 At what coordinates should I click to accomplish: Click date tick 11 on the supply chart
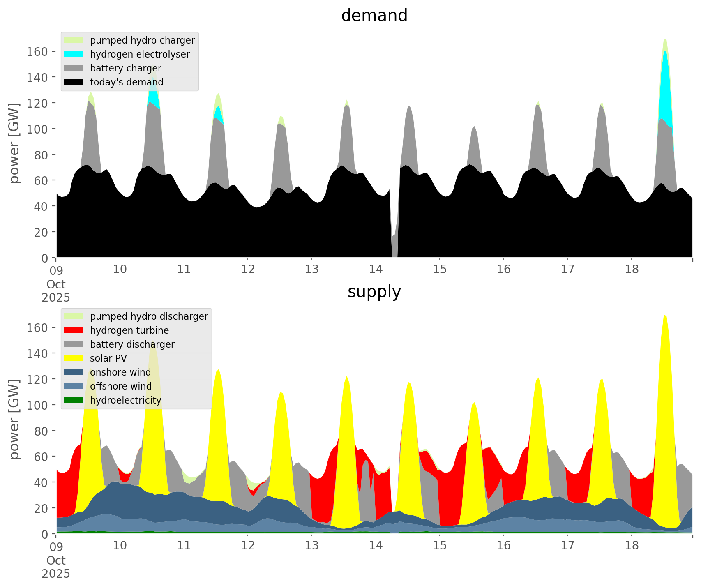[184, 546]
